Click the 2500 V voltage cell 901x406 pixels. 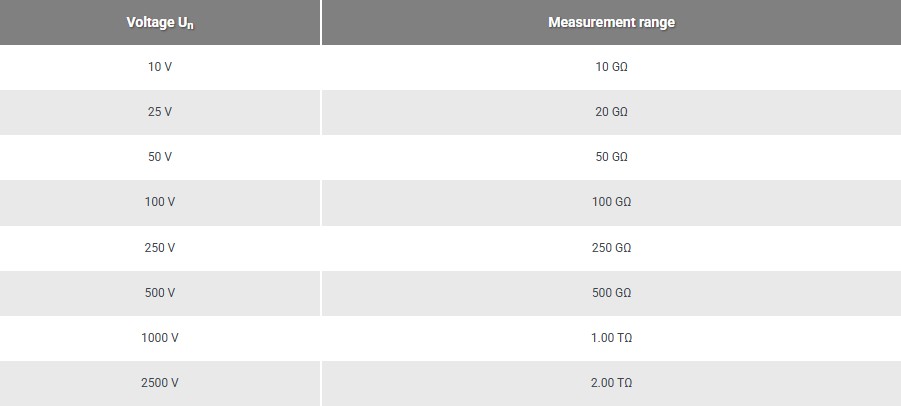tap(160, 383)
